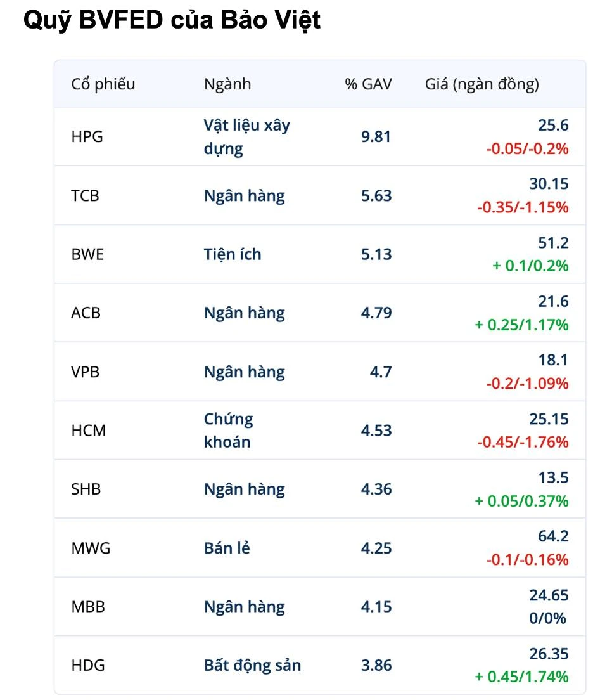Click Ngân hàng link in VPB row

(244, 372)
